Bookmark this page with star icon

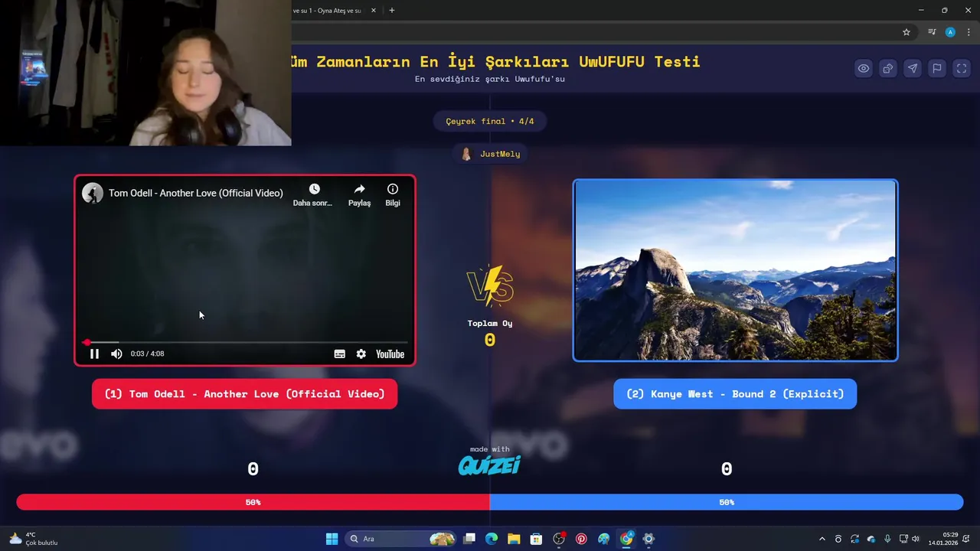pyautogui.click(x=906, y=32)
